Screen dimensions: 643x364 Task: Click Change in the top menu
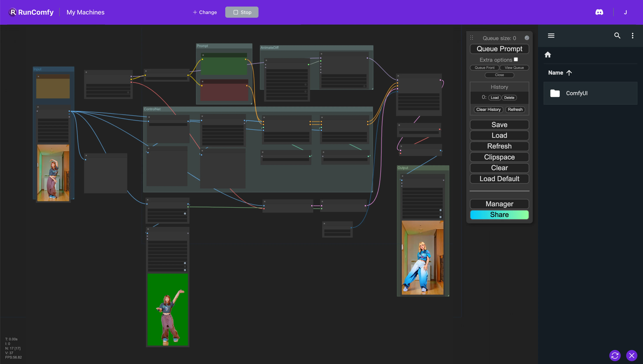pyautogui.click(x=204, y=12)
